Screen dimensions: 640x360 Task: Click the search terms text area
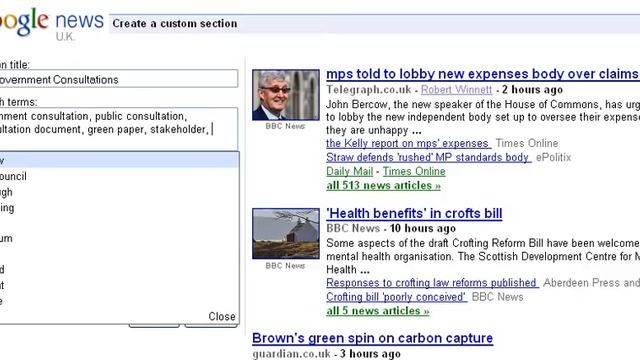click(118, 129)
